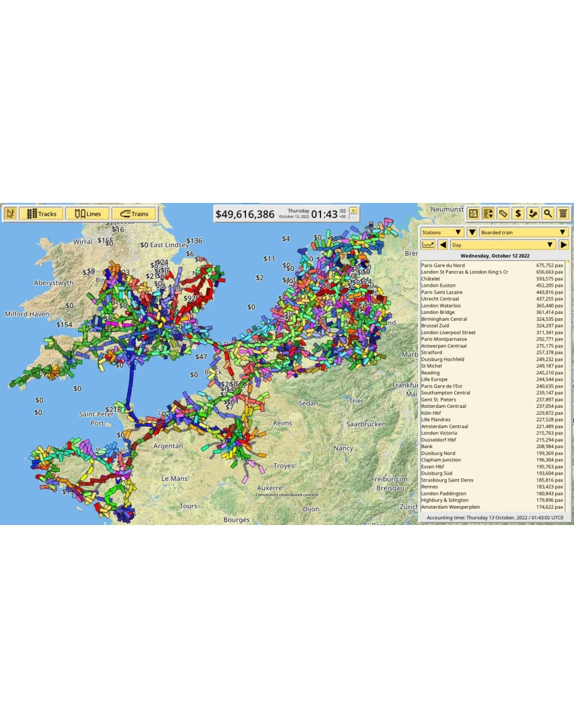Viewport: 574px width, 728px height.
Task: Click the price tag icon
Action: 503,214
